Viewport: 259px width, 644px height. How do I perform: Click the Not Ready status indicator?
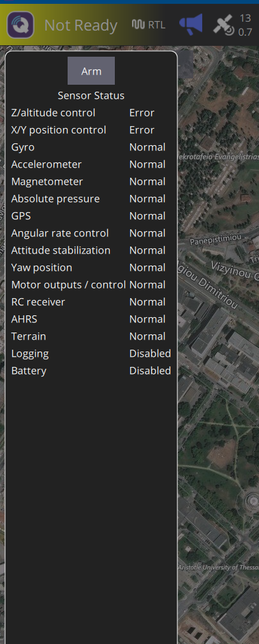(x=81, y=25)
